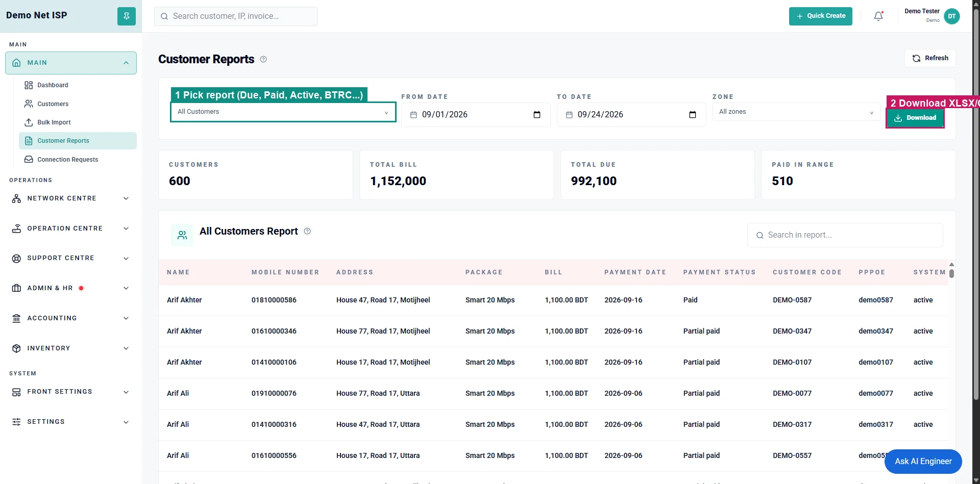
Task: Open Connection Requests menu item
Action: point(78,160)
